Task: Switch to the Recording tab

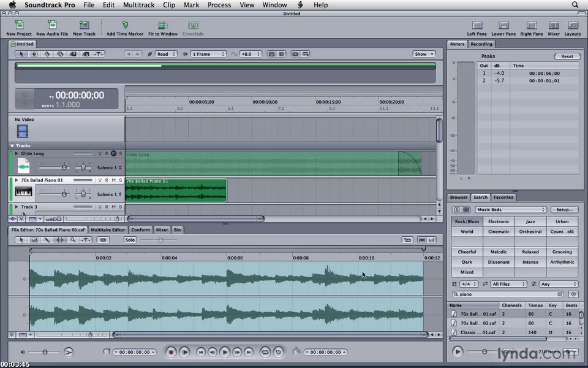Action: pos(481,44)
